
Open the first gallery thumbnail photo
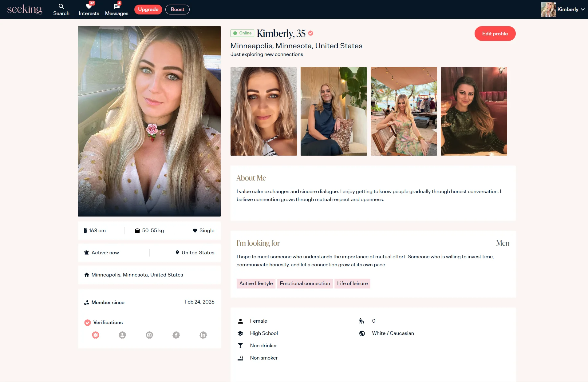264,111
